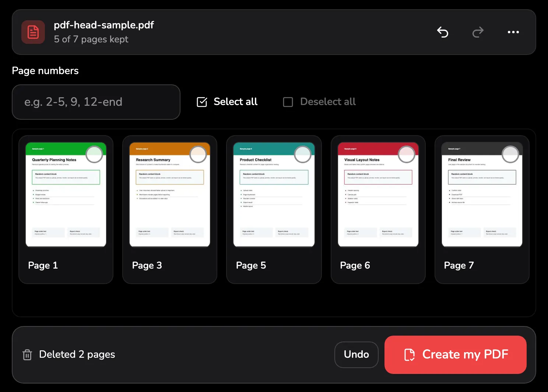The width and height of the screenshot is (548, 392).
Task: Click the 'Page 7' label
Action: pyautogui.click(x=459, y=265)
